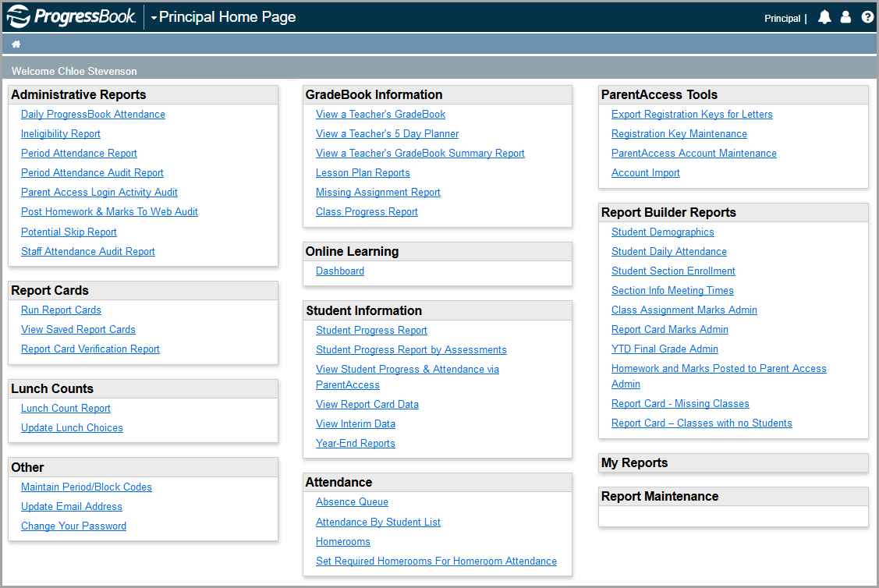Image resolution: width=879 pixels, height=588 pixels.
Task: Select View Interim Data link
Action: (x=356, y=424)
